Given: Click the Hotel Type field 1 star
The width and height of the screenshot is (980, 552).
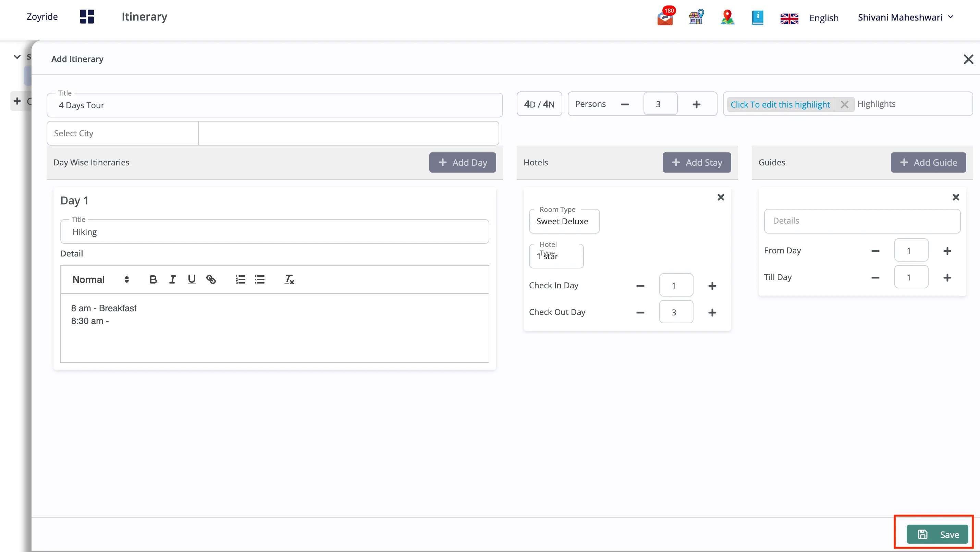Looking at the screenshot, I should click(x=556, y=256).
